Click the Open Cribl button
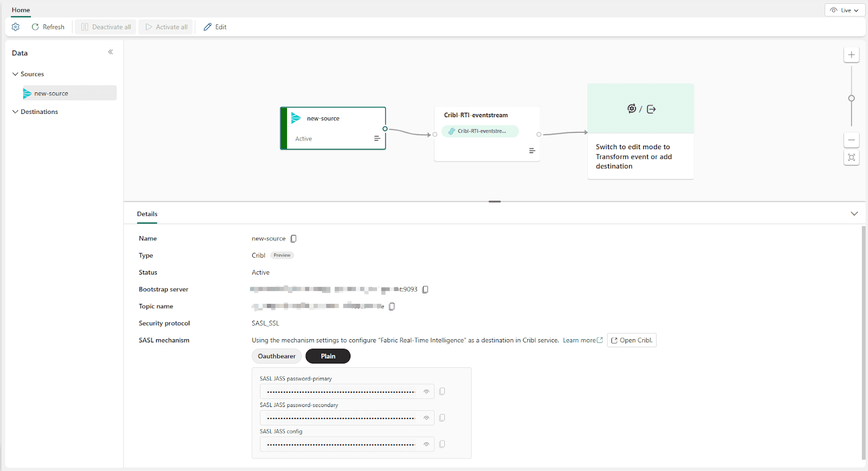This screenshot has width=868, height=471. coord(631,340)
